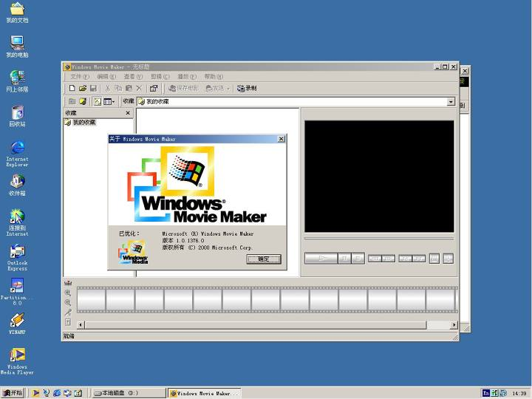This screenshot has width=532, height=399.
Task: Open the Windows Media Player desktop icon
Action: [x=17, y=361]
